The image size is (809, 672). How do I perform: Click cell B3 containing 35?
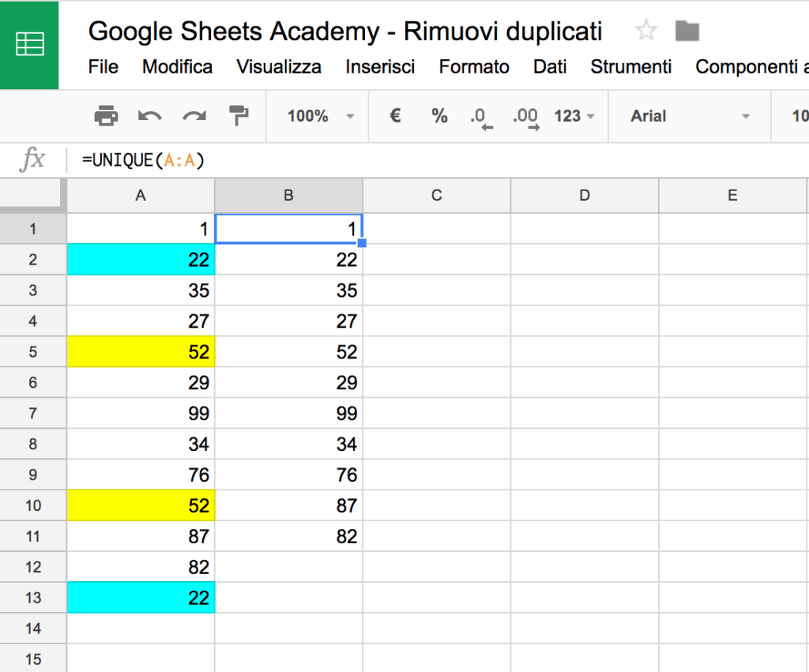(289, 291)
